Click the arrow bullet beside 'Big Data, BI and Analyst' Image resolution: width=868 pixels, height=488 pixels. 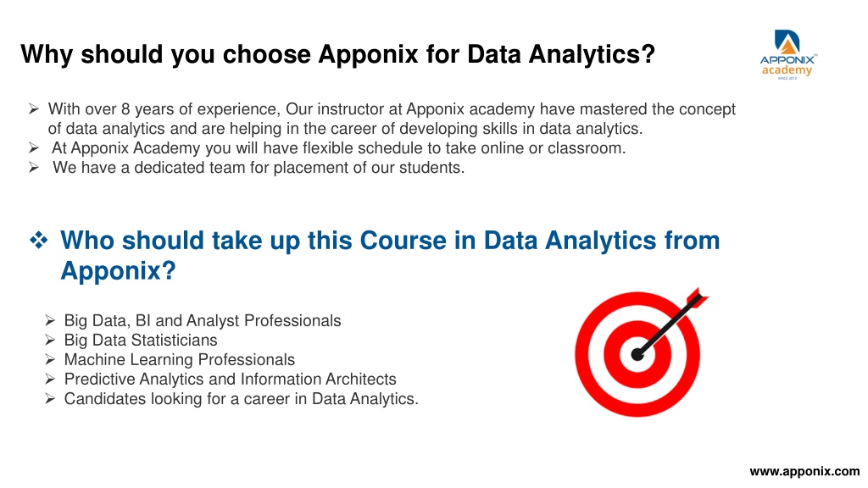coord(50,320)
